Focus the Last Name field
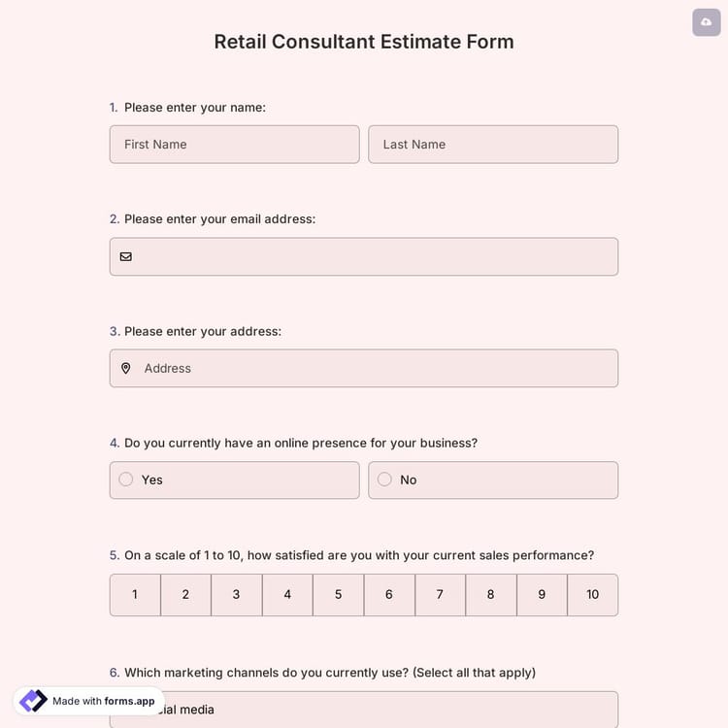This screenshot has height=728, width=728. 493,144
